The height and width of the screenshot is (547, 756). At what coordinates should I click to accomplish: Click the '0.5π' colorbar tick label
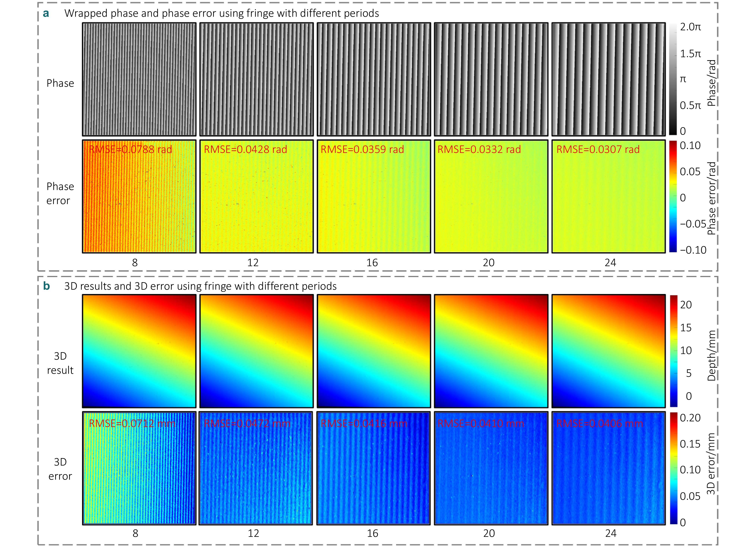690,105
